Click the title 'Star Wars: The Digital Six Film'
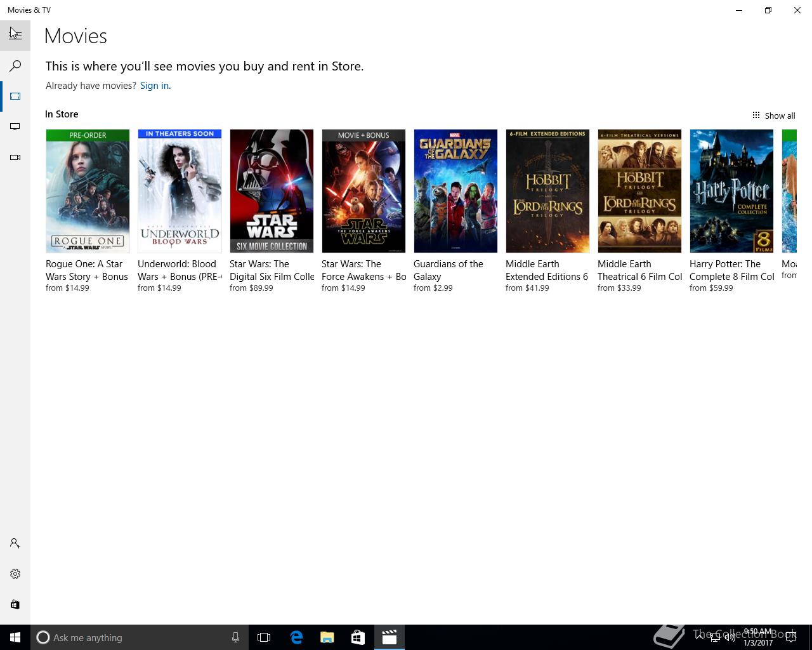812x650 pixels. [x=272, y=270]
